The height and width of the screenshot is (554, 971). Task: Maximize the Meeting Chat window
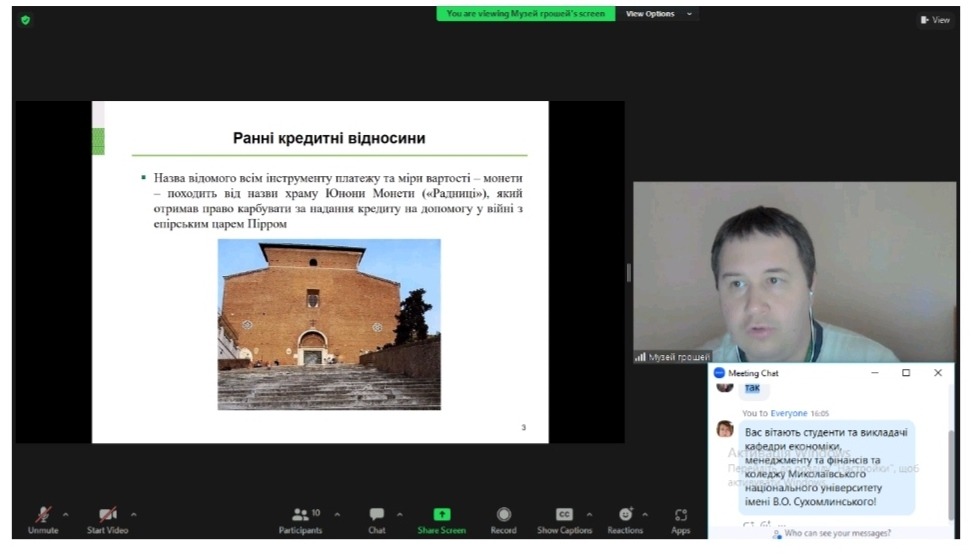coord(906,373)
